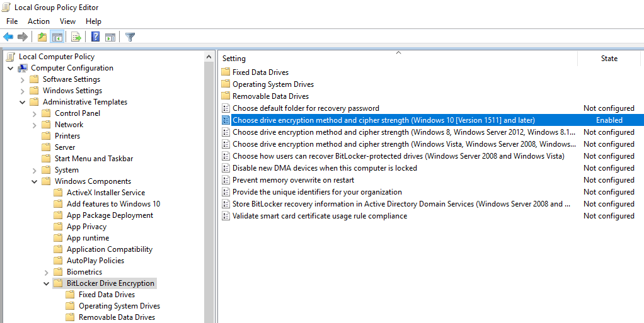
Task: Open the View menu
Action: click(67, 21)
